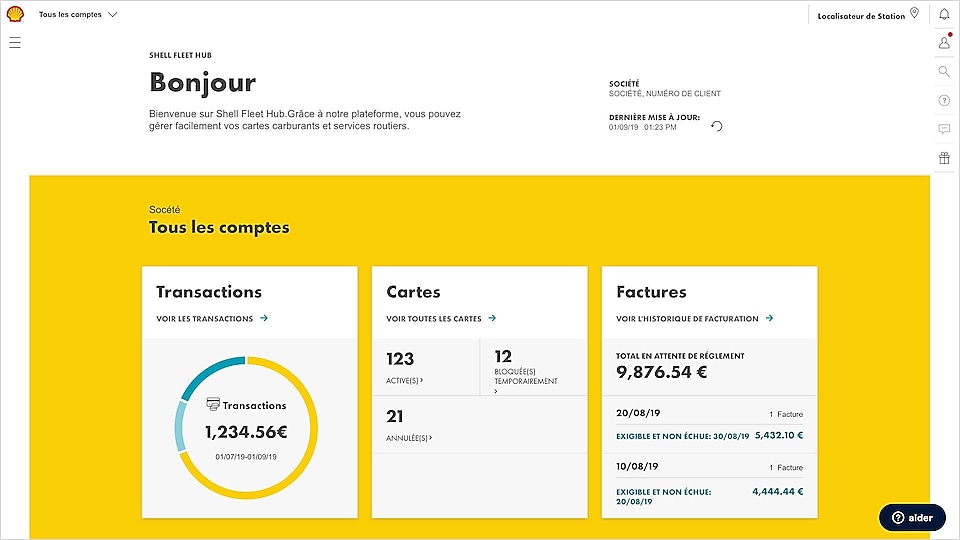Screen dimensions: 960x540
Task: Click the Bonjour heading
Action: [203, 83]
